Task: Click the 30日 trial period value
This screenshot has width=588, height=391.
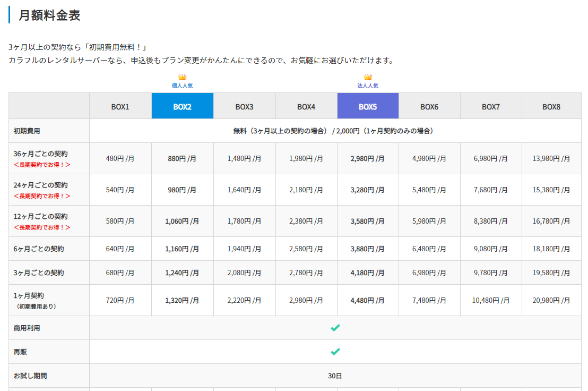Action: click(x=335, y=376)
